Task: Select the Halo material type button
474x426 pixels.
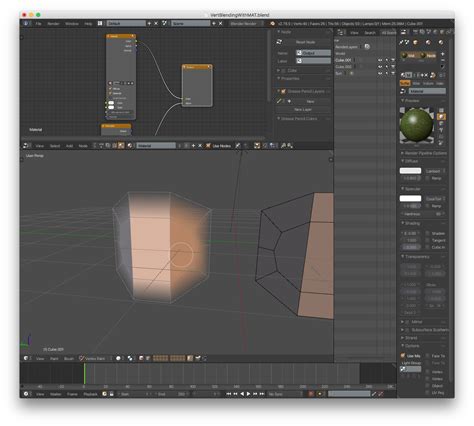Action: (x=440, y=83)
